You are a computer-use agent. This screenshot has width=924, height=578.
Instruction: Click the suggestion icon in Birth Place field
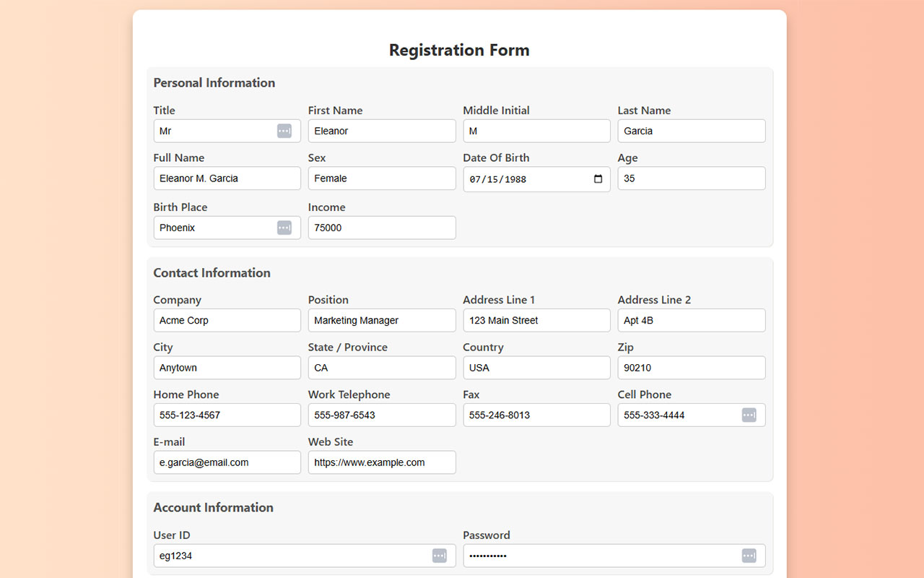[x=285, y=228]
